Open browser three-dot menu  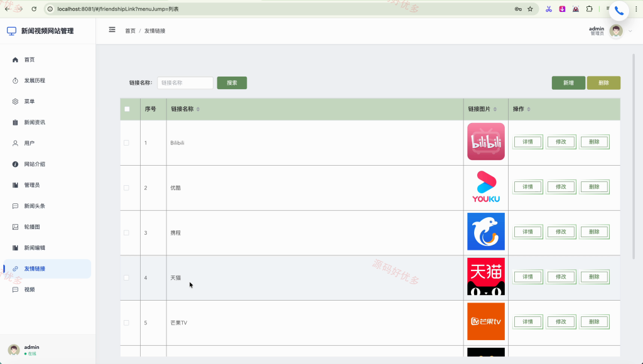(x=637, y=9)
